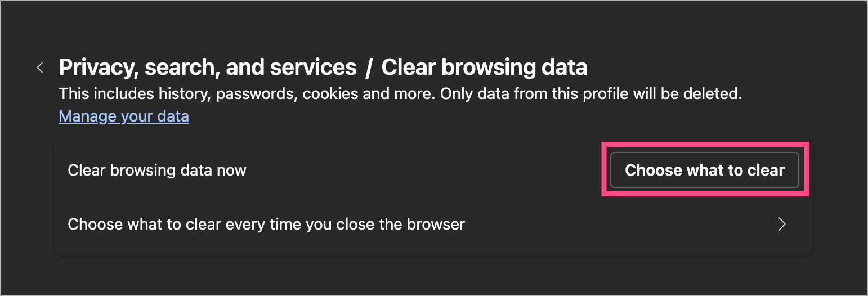Click the breadcrumb slash separator
This screenshot has height=296, width=868.
[x=369, y=68]
